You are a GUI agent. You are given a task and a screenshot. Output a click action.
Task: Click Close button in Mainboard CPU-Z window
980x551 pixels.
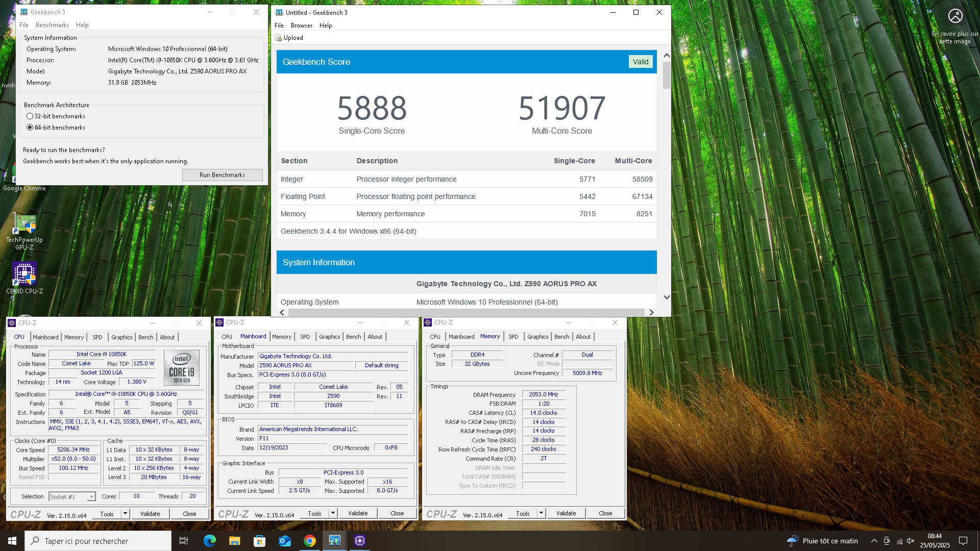(x=397, y=513)
